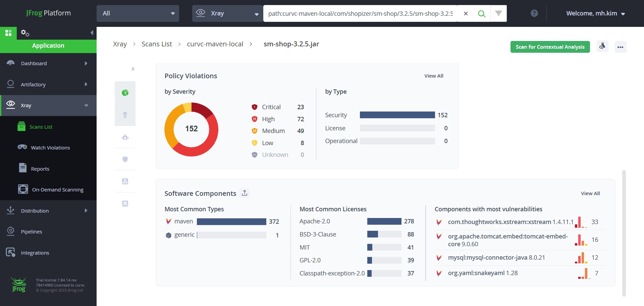Expand the side tab panel arrow
The image size is (644, 306).
pyautogui.click(x=133, y=69)
